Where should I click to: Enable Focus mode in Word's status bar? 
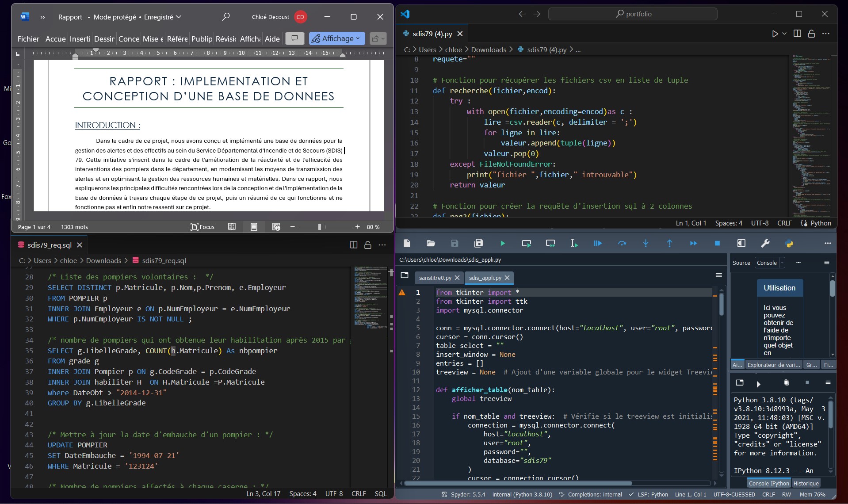(x=202, y=226)
